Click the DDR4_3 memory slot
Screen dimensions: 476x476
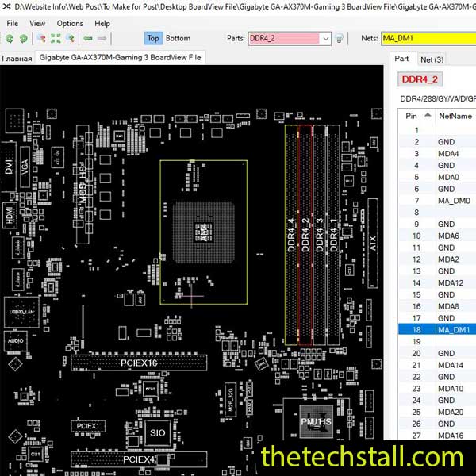click(320, 235)
